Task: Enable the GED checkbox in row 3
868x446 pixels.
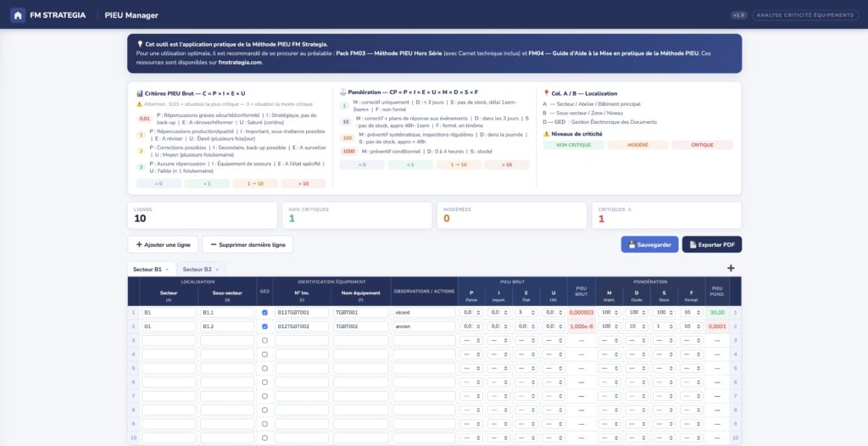Action: tap(264, 340)
